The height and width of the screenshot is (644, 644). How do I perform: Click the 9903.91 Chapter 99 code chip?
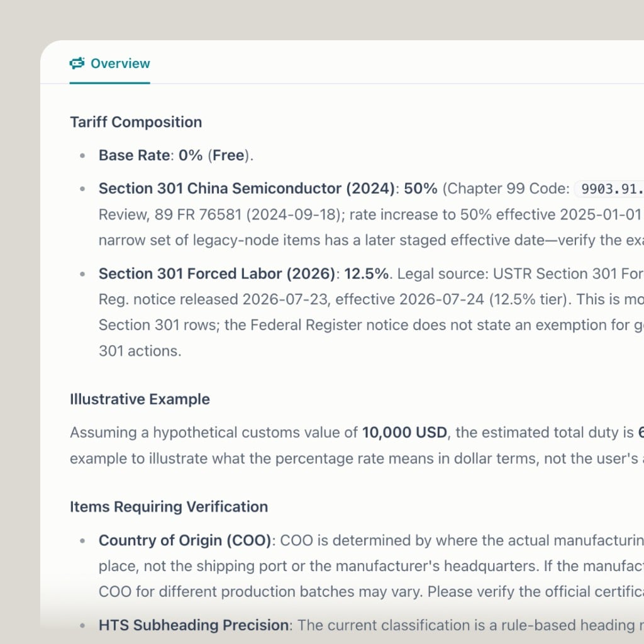[x=609, y=189]
